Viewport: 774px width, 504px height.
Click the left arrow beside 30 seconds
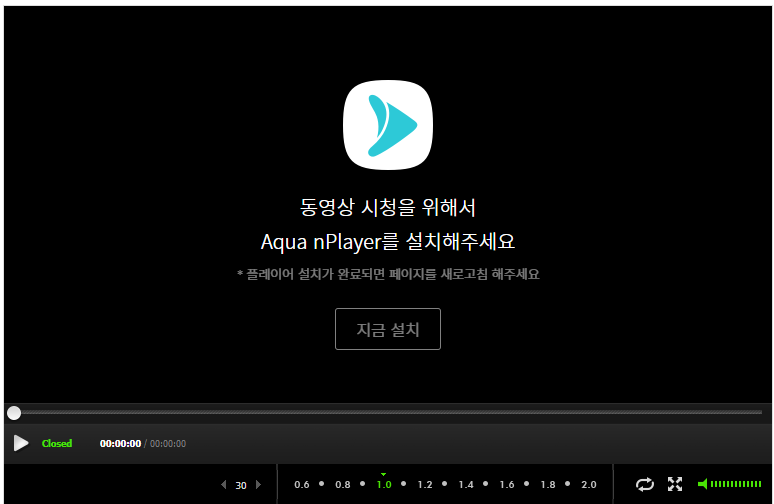coord(224,485)
